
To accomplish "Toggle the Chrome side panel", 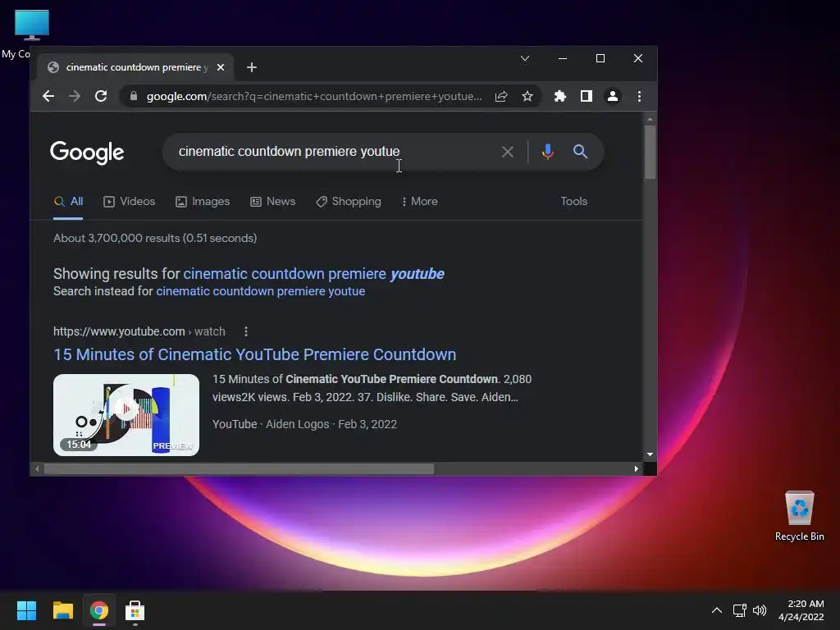I will coord(586,97).
